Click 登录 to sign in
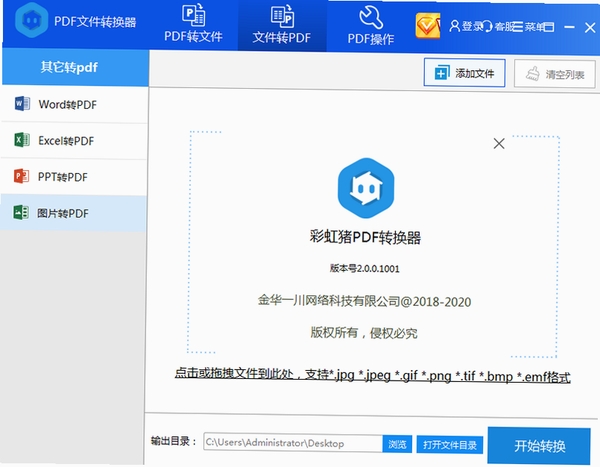Viewport: 600px width, 467px height. (x=466, y=26)
